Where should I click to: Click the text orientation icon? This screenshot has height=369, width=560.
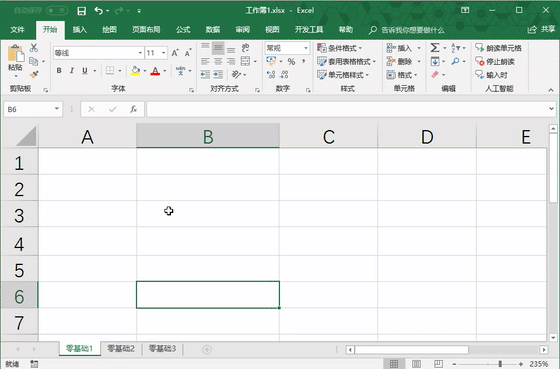(x=236, y=74)
